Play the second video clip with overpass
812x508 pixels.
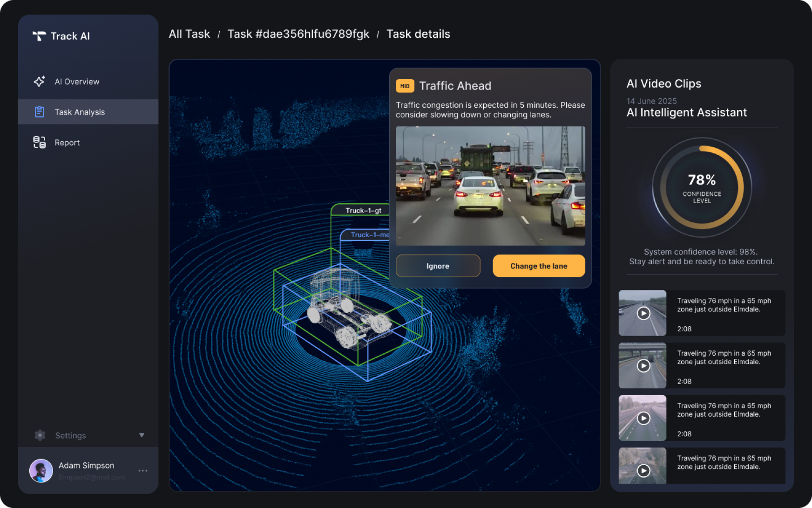[x=643, y=366]
